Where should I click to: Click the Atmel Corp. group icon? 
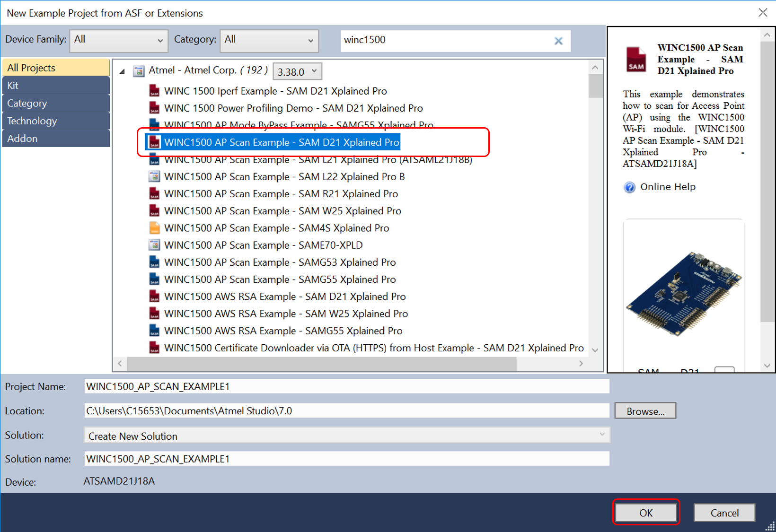click(x=139, y=71)
